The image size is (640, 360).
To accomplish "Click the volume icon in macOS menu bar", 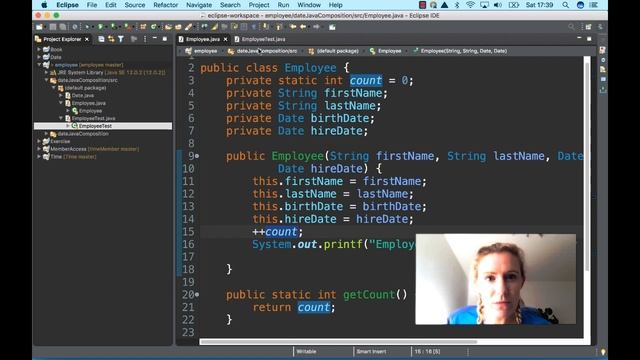I will (498, 5).
